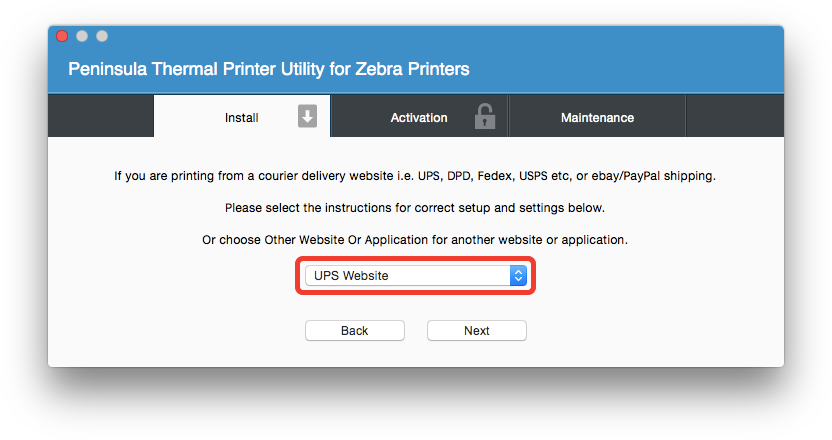Screen dimensions: 832x440
Task: Close the window with the red button
Action: [62, 36]
